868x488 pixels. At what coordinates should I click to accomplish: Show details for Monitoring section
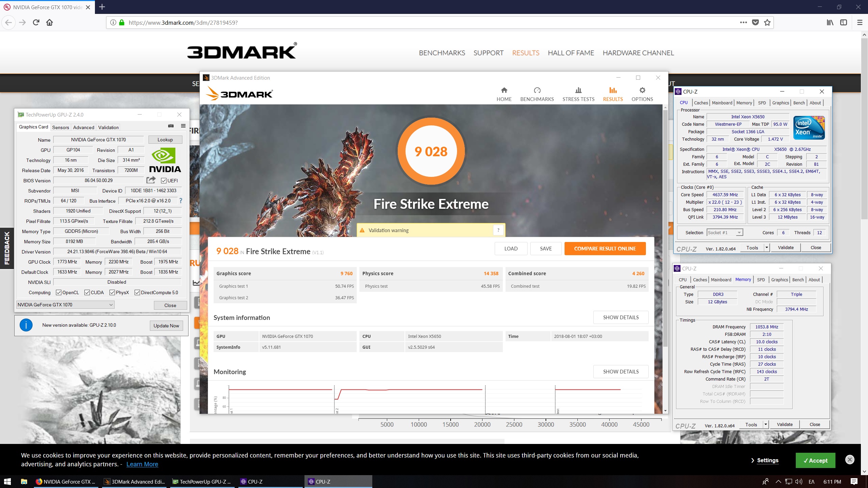[x=620, y=371]
